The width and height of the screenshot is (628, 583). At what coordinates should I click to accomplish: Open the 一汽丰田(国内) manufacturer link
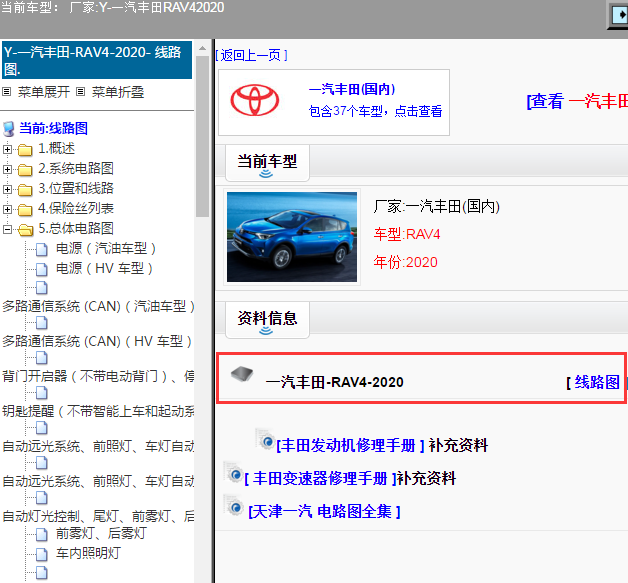tap(352, 89)
